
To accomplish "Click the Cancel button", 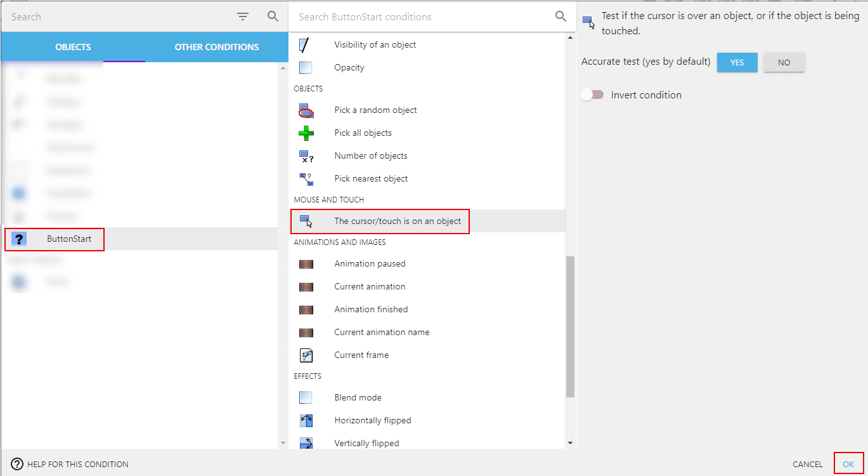I will point(807,465).
